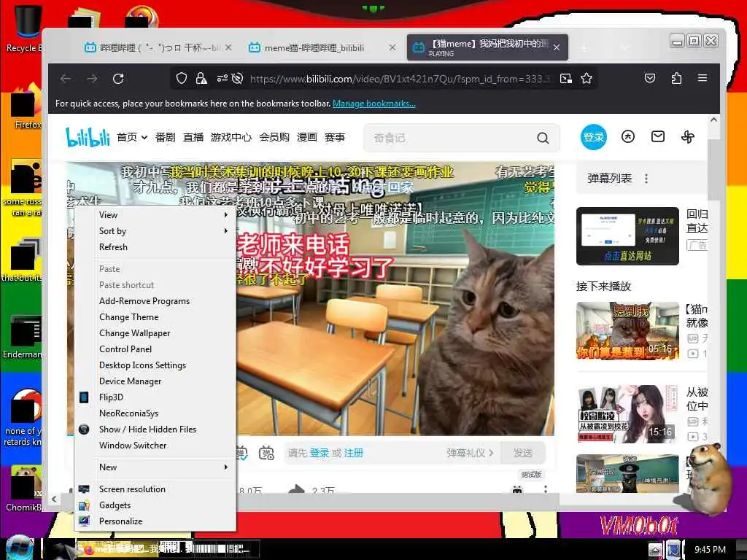The width and height of the screenshot is (747, 560).
Task: Open Desktop Icons Settings entry
Action: (155, 365)
